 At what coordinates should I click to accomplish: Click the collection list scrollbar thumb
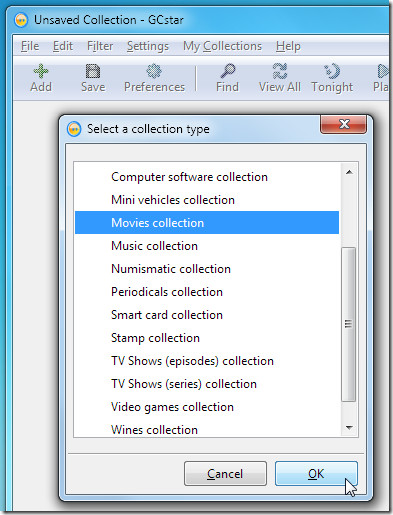(349, 324)
